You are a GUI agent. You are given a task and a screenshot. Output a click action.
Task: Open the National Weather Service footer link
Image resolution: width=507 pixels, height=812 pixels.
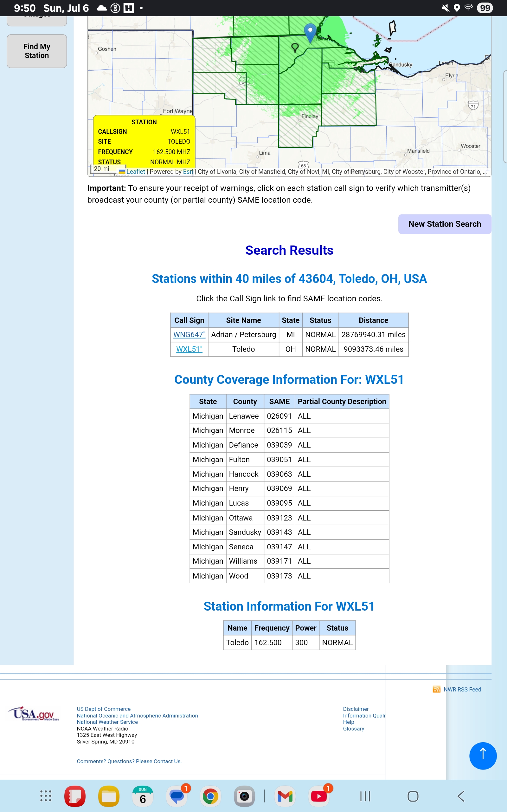[107, 722]
